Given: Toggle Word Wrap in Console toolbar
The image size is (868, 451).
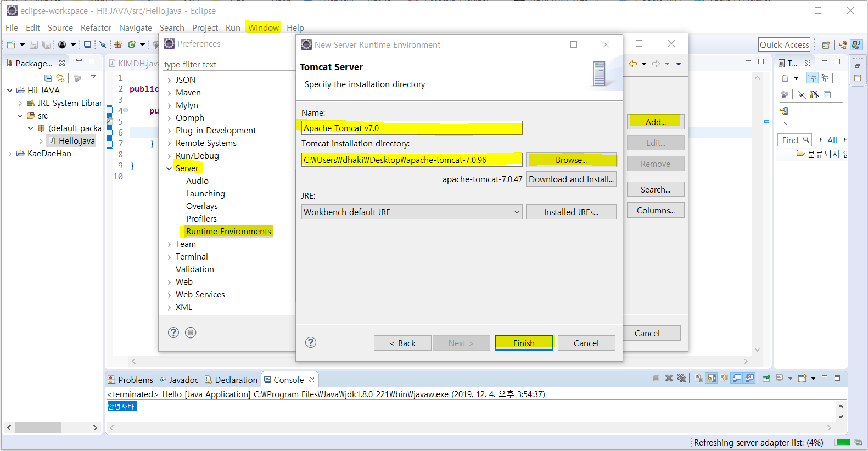Looking at the screenshot, I should tap(724, 378).
